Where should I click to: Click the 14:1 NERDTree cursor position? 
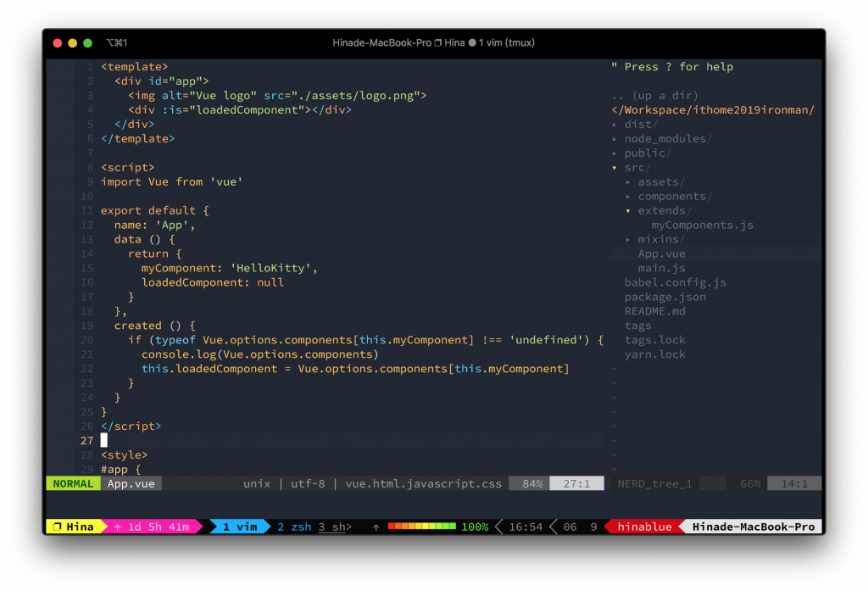pyautogui.click(x=793, y=483)
